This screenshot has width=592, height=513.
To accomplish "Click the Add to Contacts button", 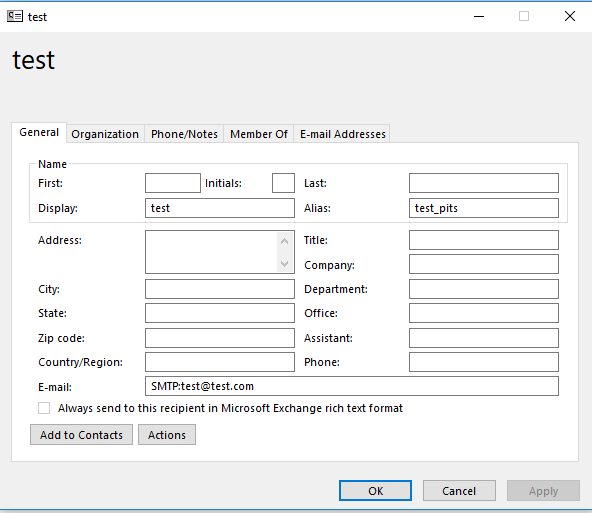I will pyautogui.click(x=82, y=434).
